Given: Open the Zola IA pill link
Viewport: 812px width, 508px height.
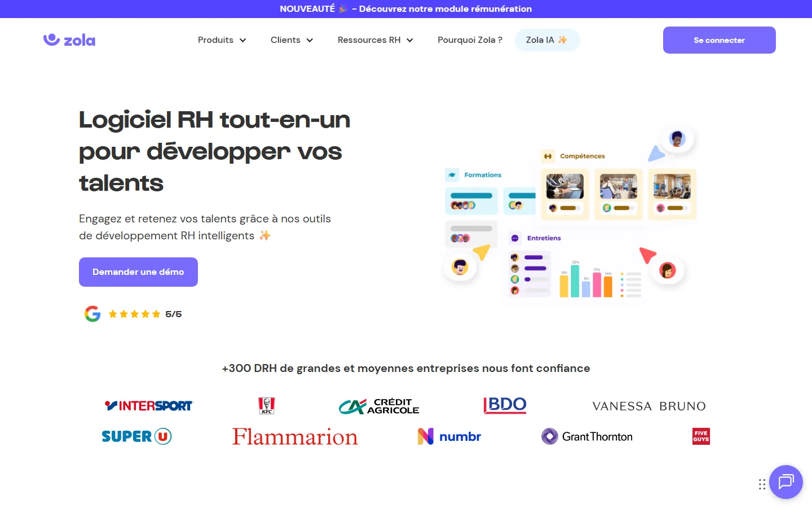Looking at the screenshot, I should [x=547, y=40].
